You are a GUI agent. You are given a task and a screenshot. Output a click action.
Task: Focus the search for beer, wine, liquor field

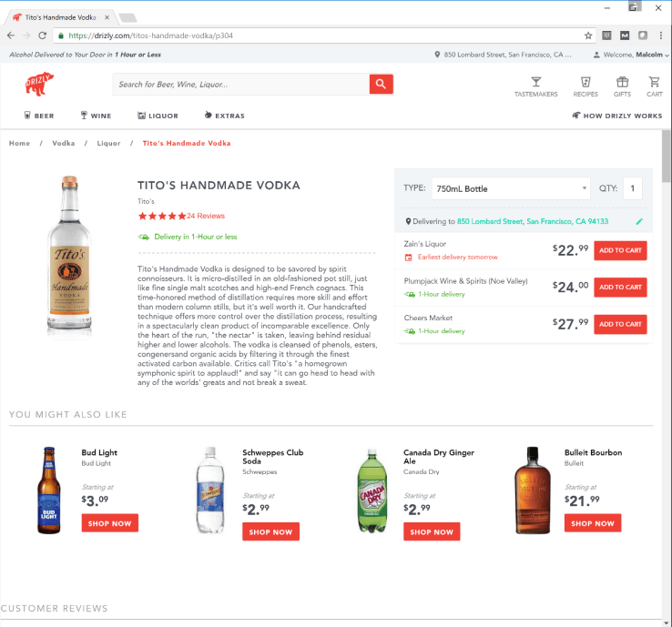[x=241, y=85]
